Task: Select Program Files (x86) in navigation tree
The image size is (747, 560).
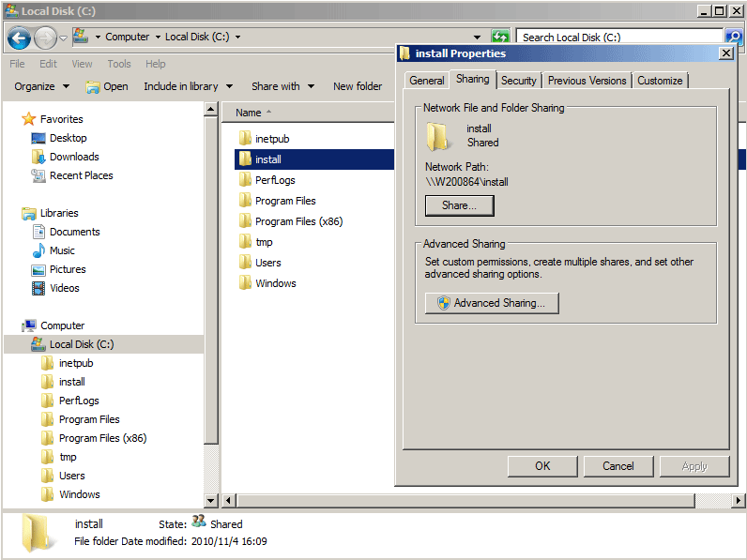Action: tap(94, 438)
